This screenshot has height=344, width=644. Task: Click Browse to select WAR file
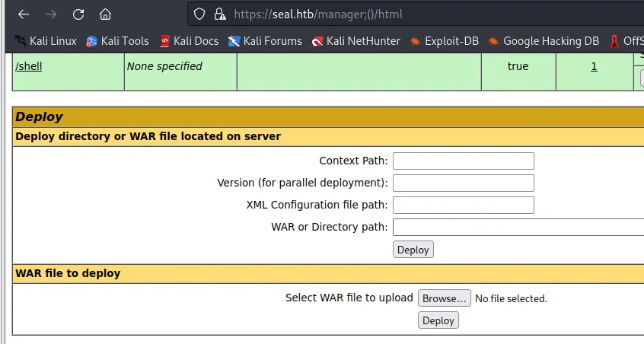[x=445, y=298]
